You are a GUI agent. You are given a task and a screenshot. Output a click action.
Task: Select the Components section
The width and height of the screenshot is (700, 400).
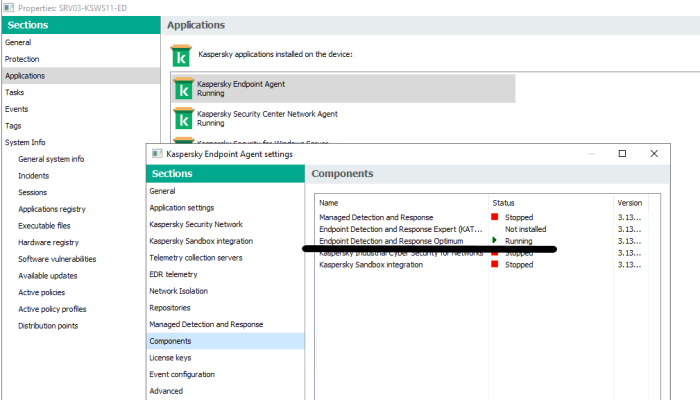(225, 341)
